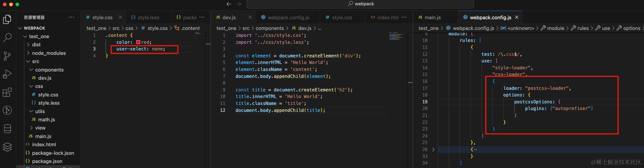This screenshot has height=168, width=644.
Task: Click line number 12 in dev.js gutter
Action: click(223, 110)
